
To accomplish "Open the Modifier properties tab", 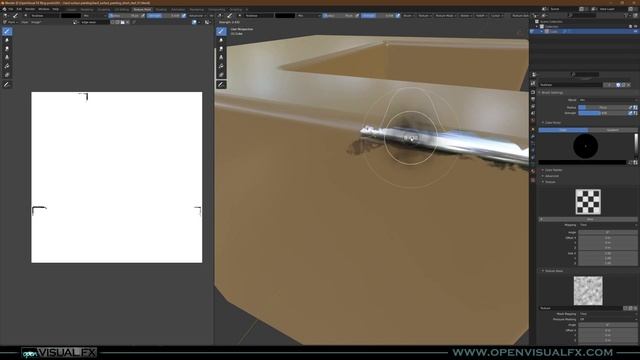I will tap(533, 136).
